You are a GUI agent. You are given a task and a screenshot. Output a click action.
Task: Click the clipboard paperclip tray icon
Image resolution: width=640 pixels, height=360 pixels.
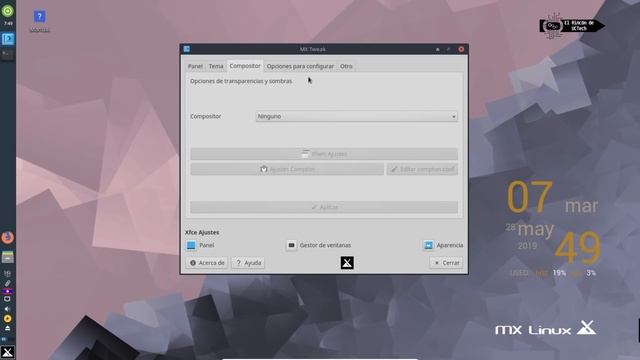7,283
